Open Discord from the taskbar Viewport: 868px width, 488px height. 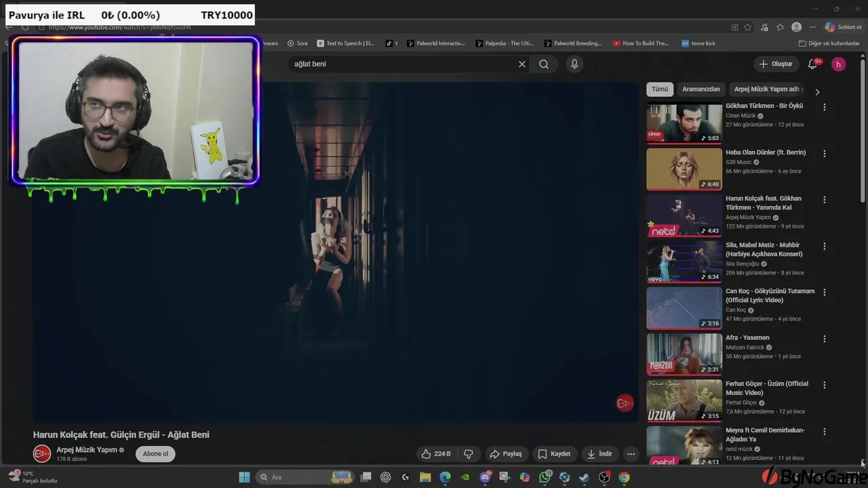tap(486, 477)
